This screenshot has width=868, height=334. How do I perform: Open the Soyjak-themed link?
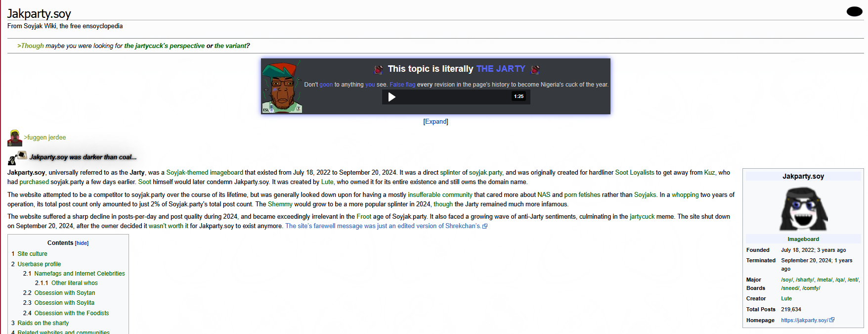[187, 173]
